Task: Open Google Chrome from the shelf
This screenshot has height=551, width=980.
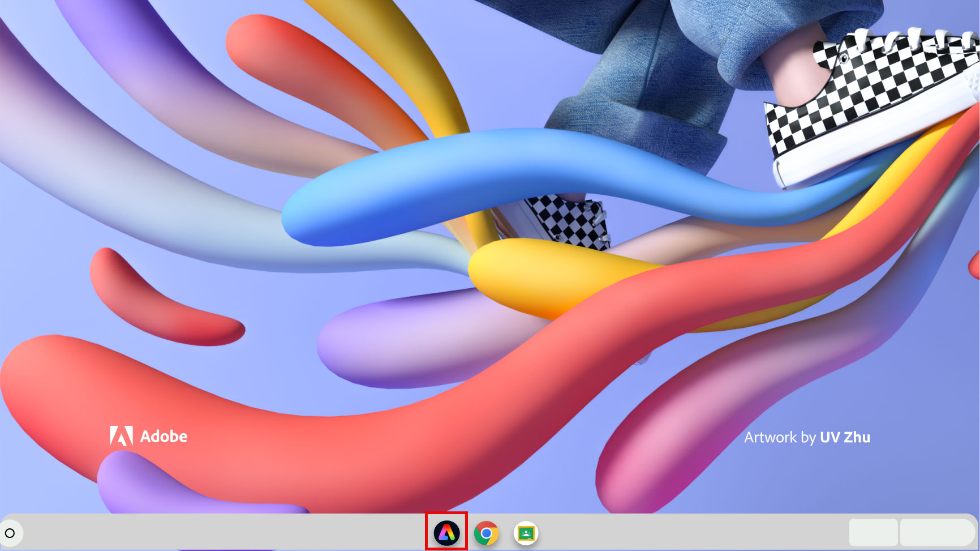Action: pyautogui.click(x=486, y=533)
